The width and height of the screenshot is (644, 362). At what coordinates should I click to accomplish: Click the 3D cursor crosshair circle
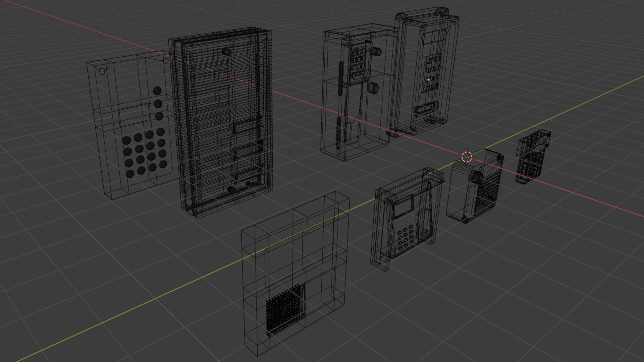pos(467,157)
